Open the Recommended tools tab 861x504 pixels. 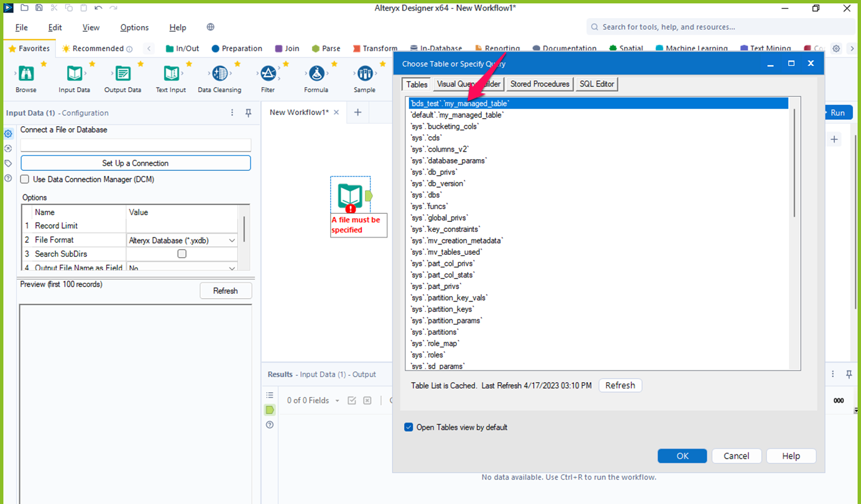tap(98, 48)
